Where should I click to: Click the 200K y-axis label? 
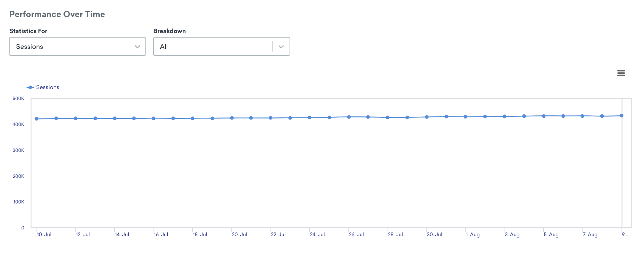18,177
